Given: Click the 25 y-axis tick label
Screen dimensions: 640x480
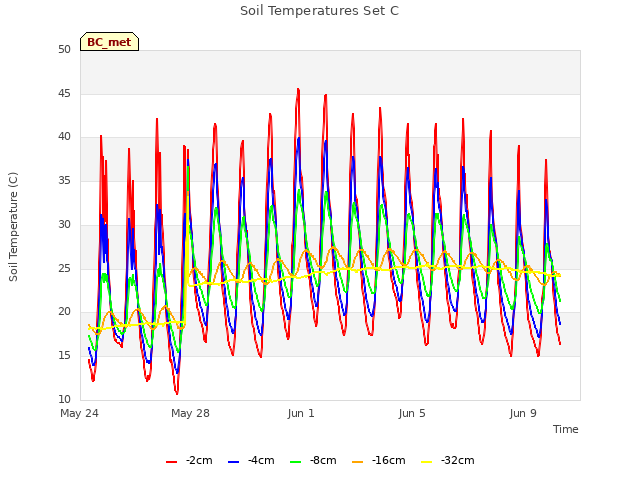Looking at the screenshot, I should pos(64,269).
